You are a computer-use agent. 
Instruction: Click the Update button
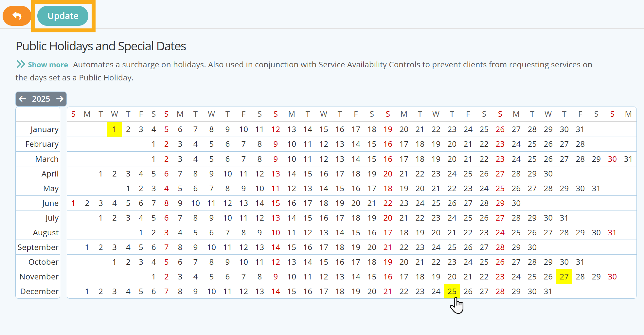(x=63, y=16)
